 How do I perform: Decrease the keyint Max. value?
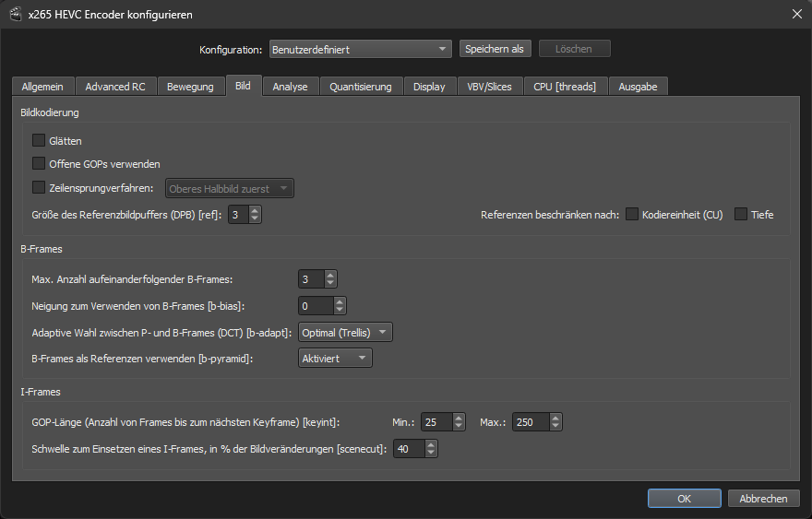point(555,427)
